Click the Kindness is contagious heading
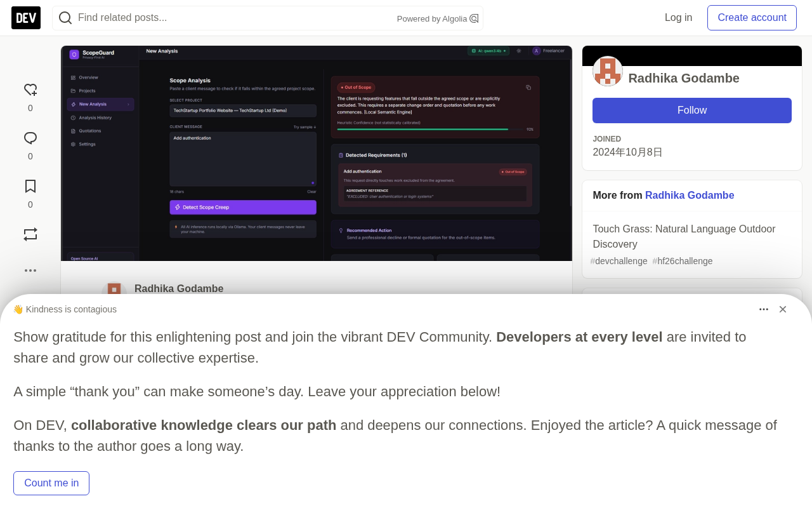This screenshot has width=812, height=508. 65,309
